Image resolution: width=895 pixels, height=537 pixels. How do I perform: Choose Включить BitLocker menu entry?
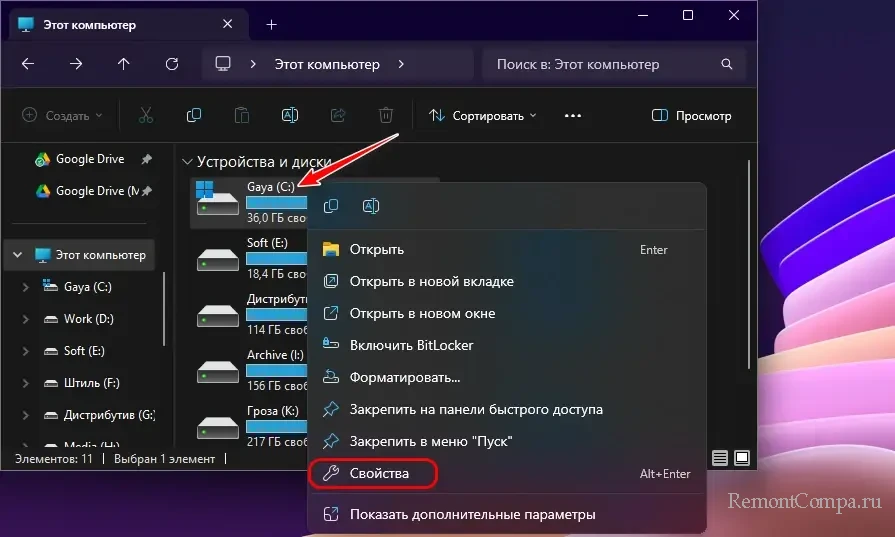click(x=411, y=345)
